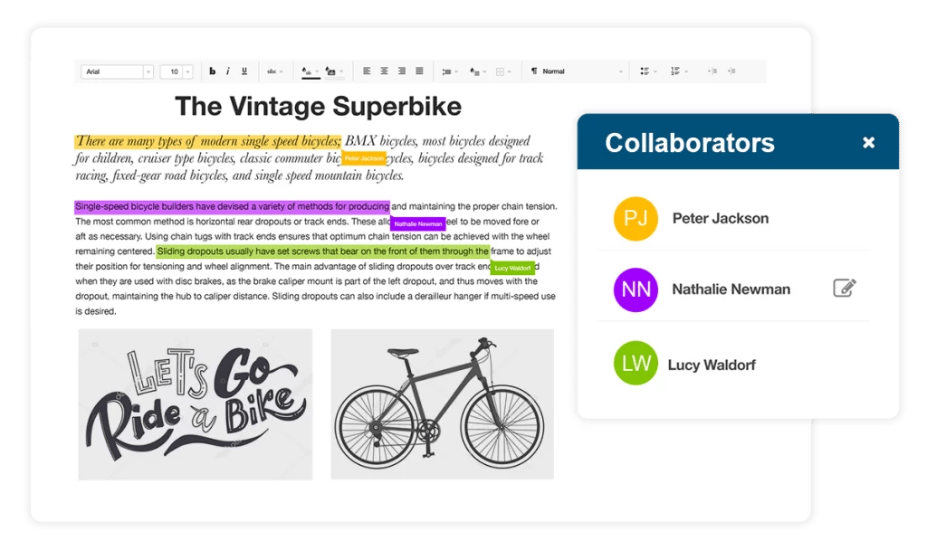Increase the paragraph indent
927x560 pixels.
(x=731, y=71)
